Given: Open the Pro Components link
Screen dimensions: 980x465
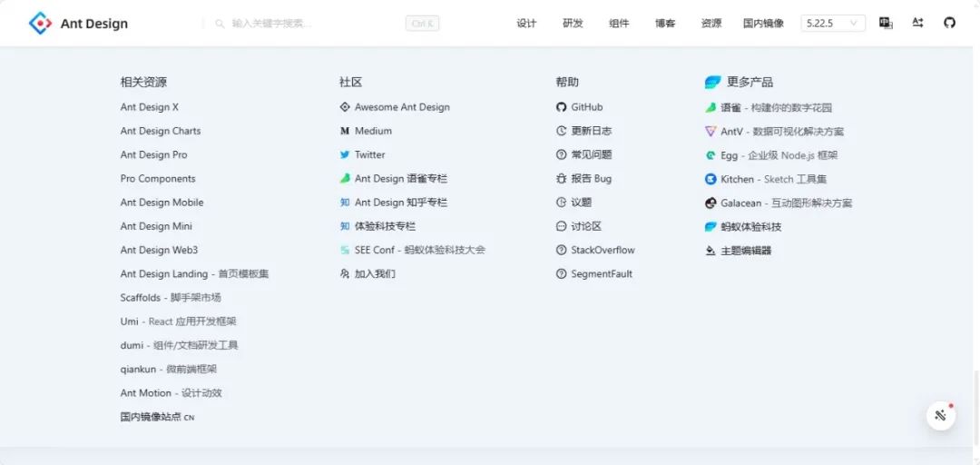Looking at the screenshot, I should tap(158, 178).
